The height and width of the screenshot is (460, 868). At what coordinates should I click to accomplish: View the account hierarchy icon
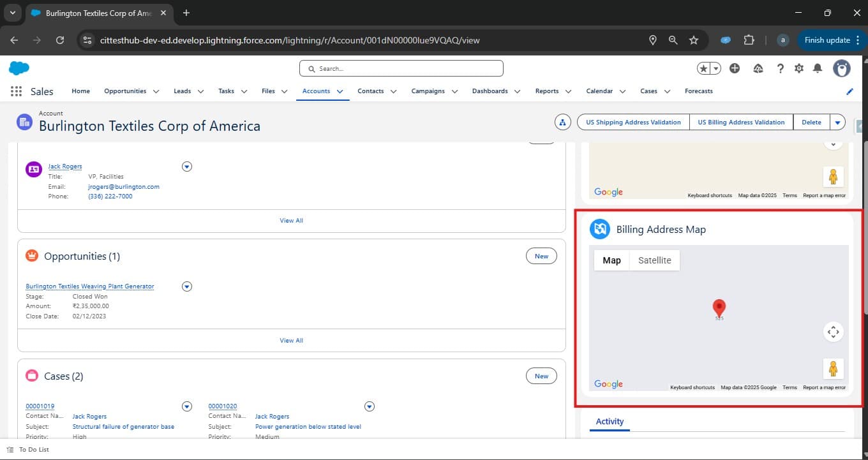pyautogui.click(x=562, y=122)
